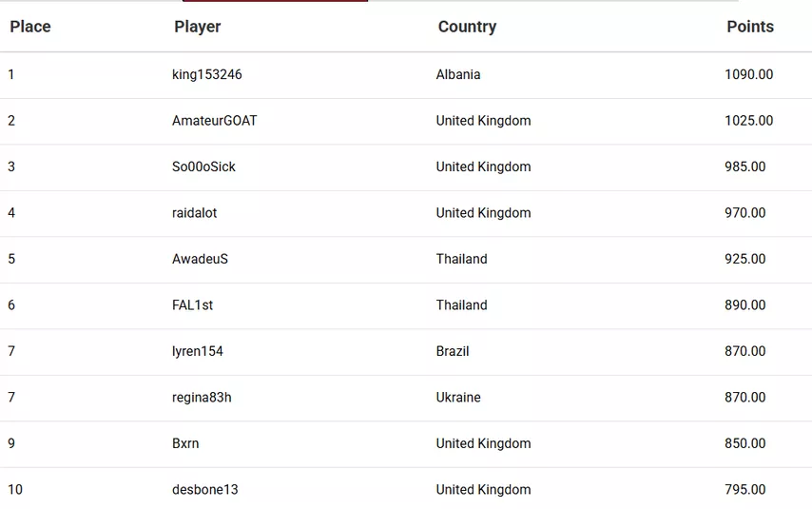Click player FAL1st
This screenshot has width=812, height=509.
(x=193, y=305)
